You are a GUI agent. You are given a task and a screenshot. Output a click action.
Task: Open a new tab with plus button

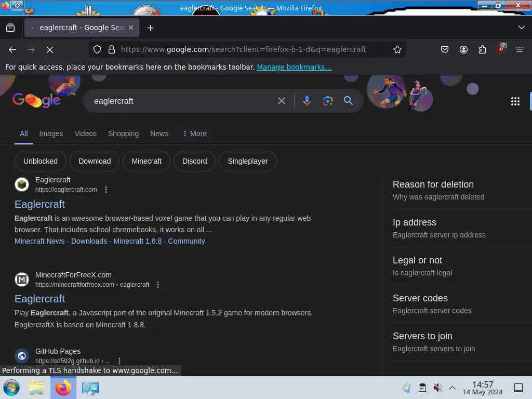[150, 28]
